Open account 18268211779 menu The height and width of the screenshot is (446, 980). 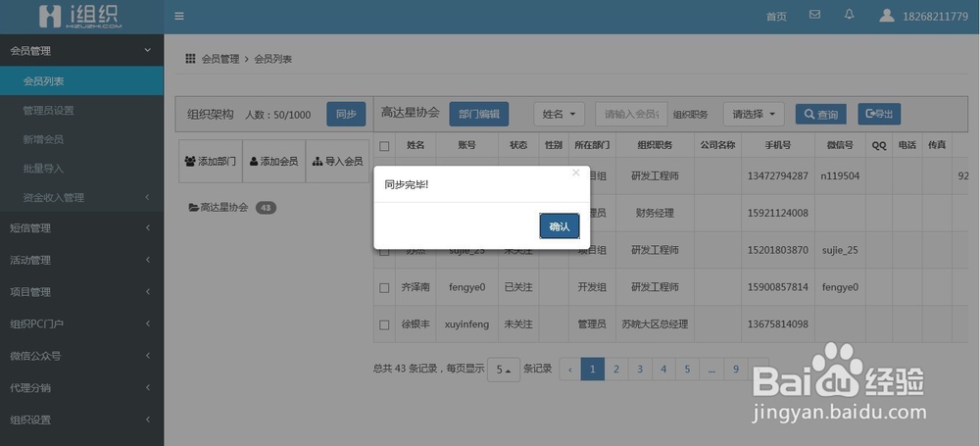click(x=935, y=17)
